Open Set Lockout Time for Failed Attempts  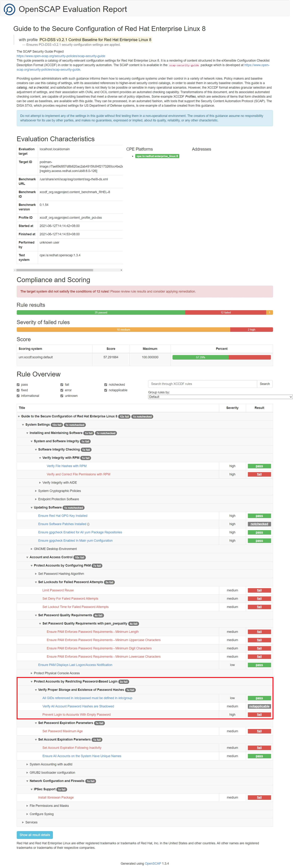click(75, 607)
